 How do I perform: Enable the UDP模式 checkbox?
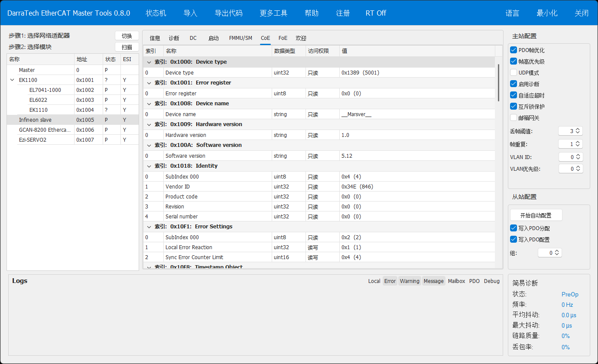point(514,73)
